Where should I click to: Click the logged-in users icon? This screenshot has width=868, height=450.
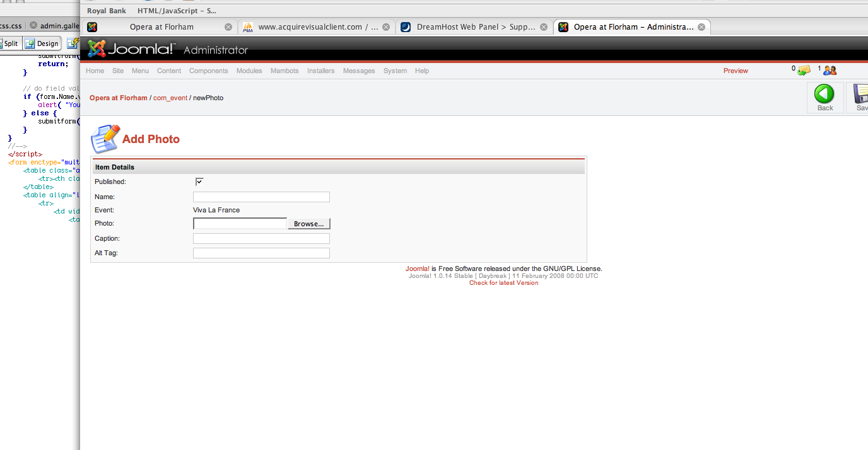830,71
